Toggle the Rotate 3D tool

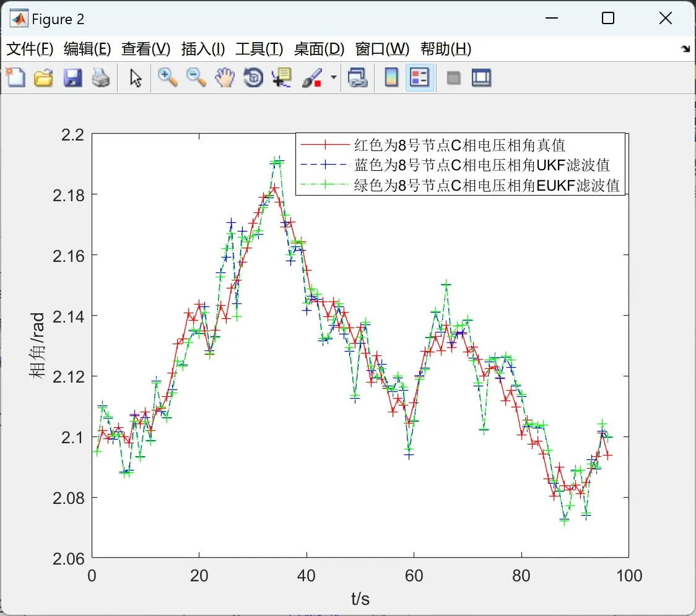tap(253, 77)
